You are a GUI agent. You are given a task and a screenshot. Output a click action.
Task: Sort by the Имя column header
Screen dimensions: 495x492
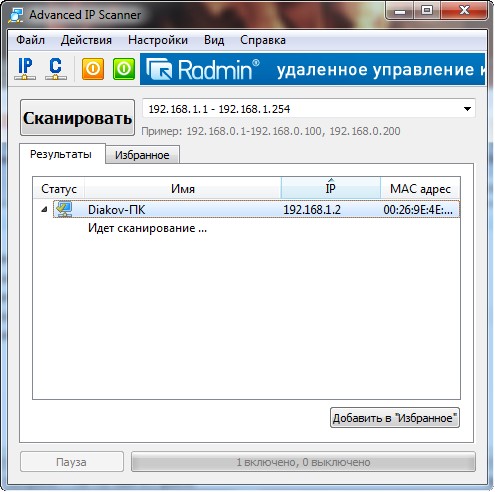coord(183,189)
